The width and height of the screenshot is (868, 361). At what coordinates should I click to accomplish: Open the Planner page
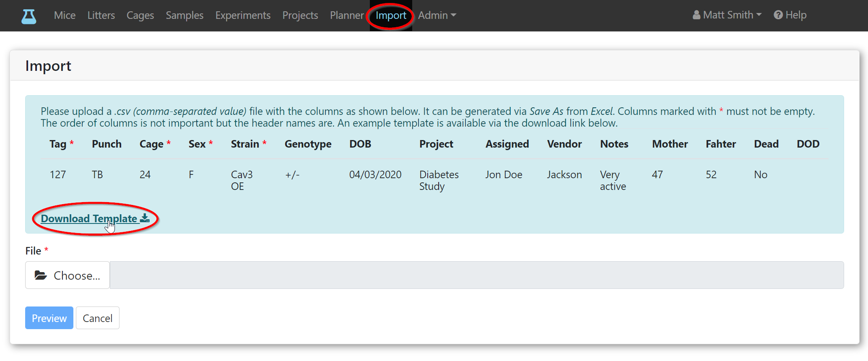(347, 15)
